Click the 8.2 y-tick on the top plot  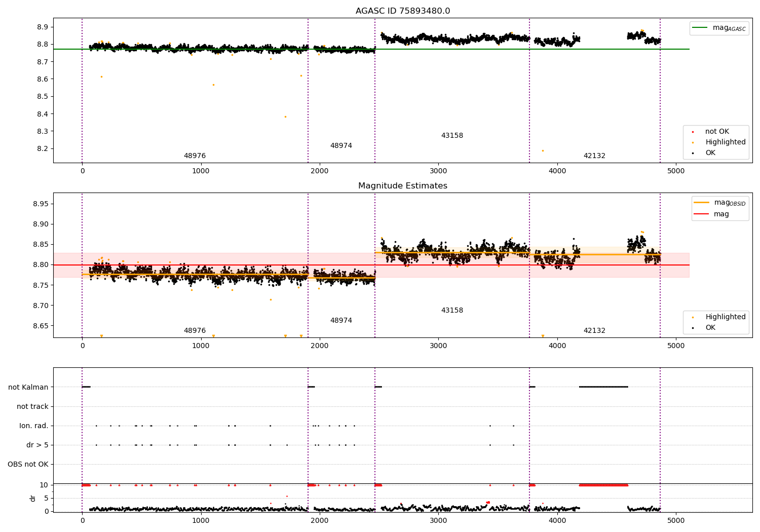tap(42, 149)
